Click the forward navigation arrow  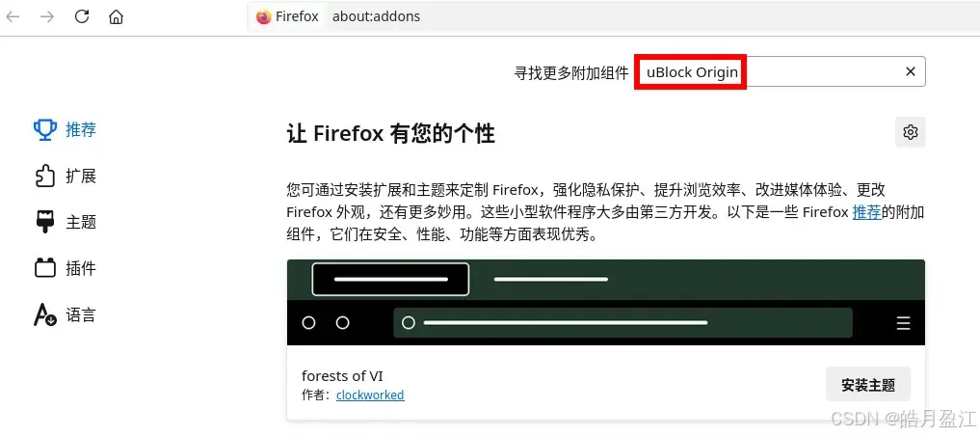pos(47,17)
